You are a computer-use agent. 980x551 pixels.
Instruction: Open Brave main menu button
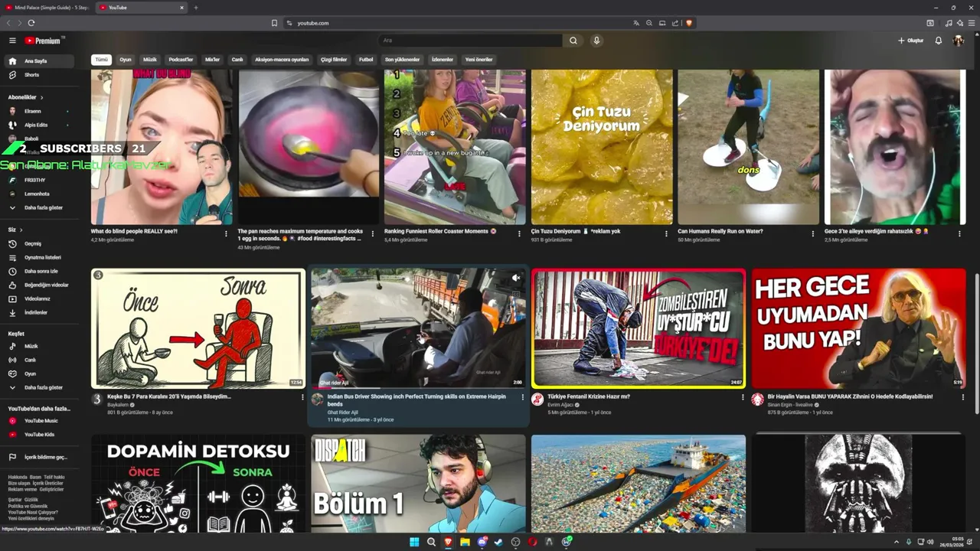click(x=971, y=23)
